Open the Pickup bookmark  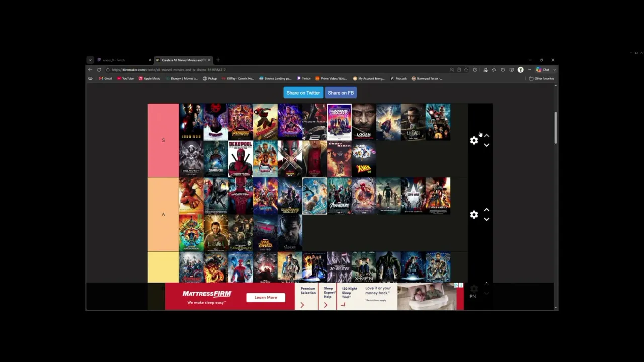[x=210, y=78]
